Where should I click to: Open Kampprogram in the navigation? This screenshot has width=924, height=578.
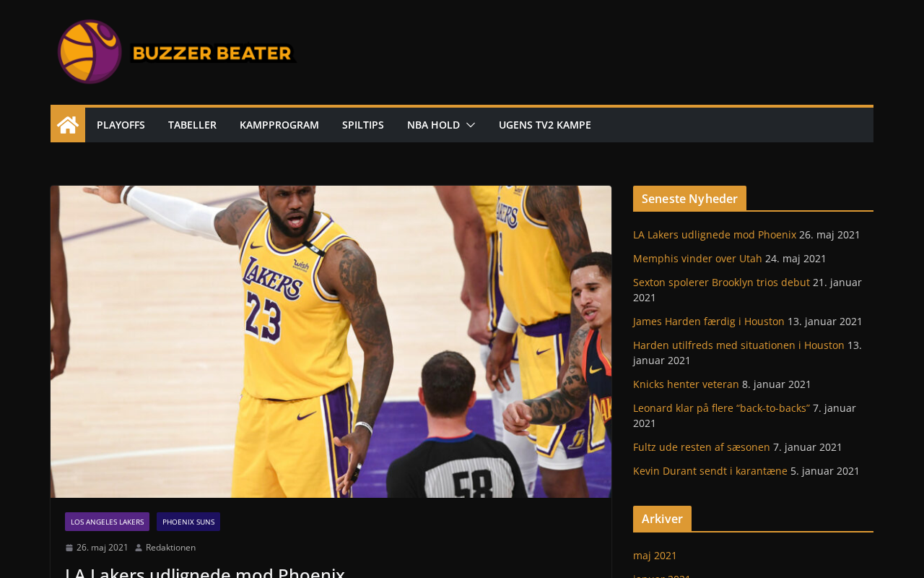coord(279,125)
